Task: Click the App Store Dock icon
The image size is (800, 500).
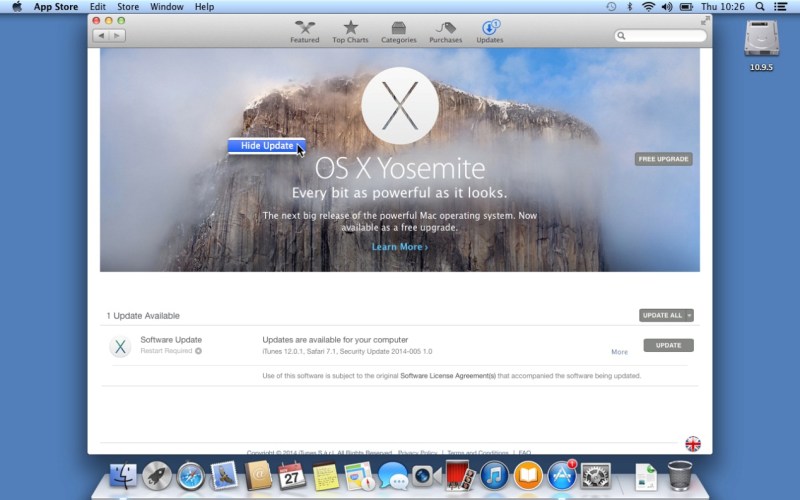Action: click(562, 475)
